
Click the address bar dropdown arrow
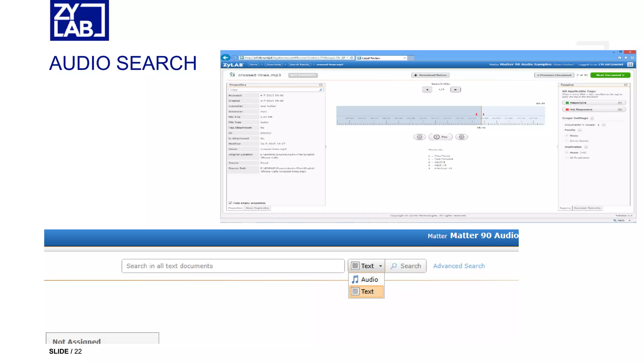pos(347,58)
